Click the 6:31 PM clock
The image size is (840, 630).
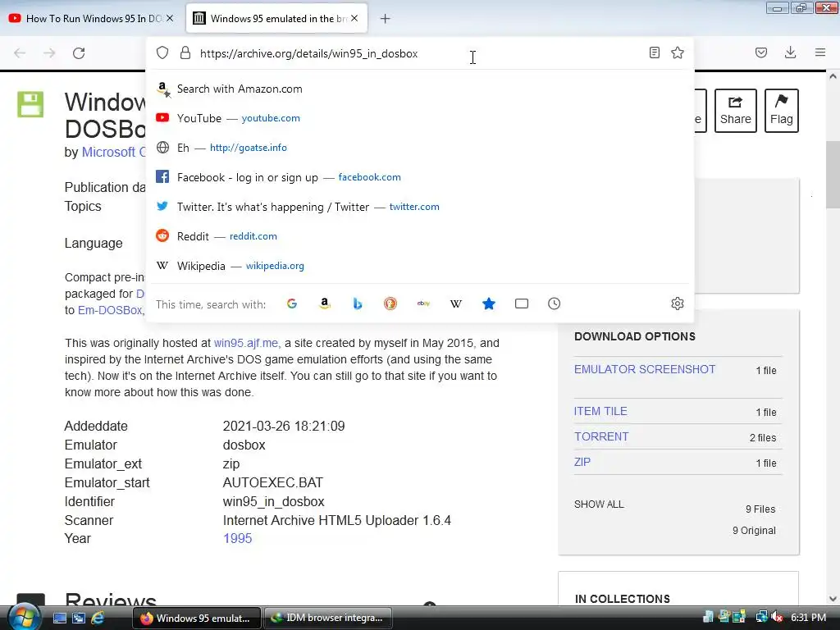808,617
